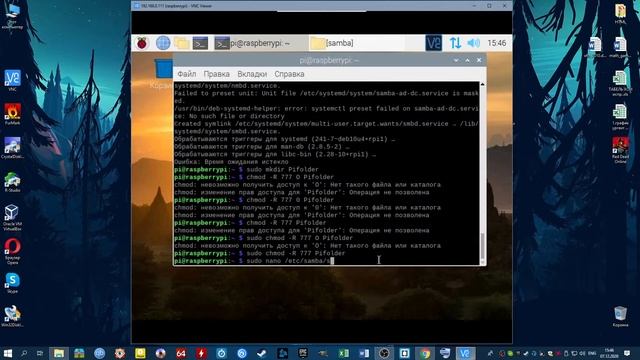The height and width of the screenshot is (360, 640).
Task: Open OBS Studio from the taskbar
Action: coord(384,353)
